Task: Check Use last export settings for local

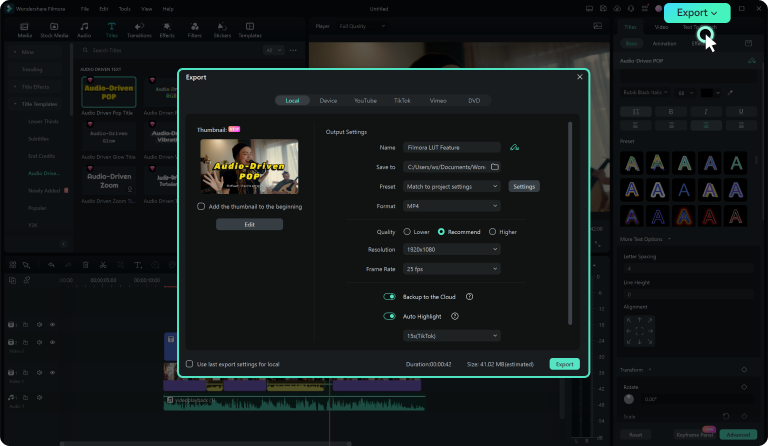Action: click(189, 364)
